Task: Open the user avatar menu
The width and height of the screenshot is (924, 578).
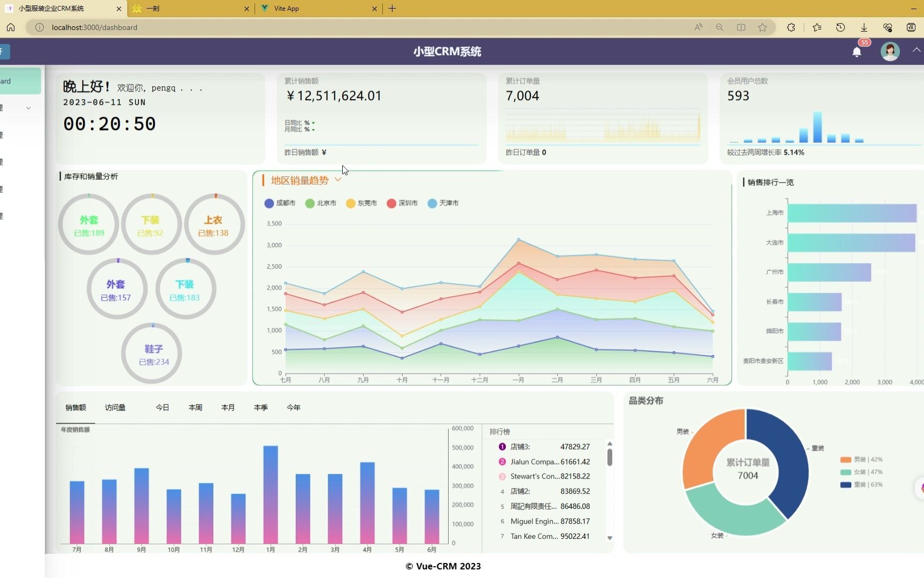Action: [890, 51]
